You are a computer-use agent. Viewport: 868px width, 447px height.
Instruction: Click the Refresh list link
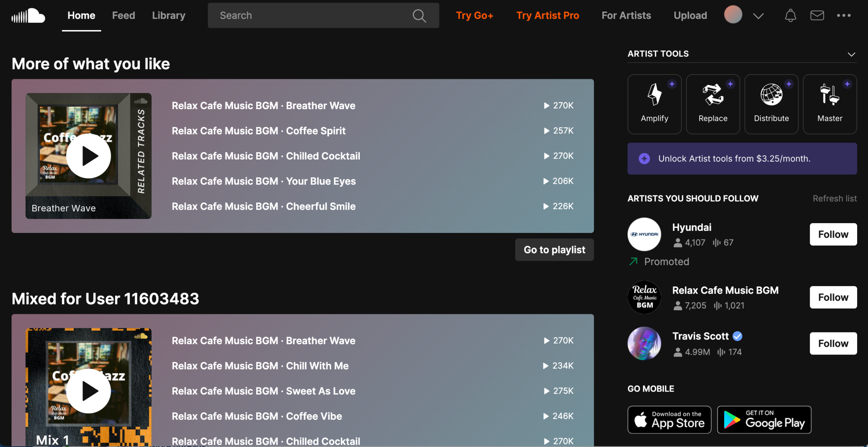tap(834, 199)
